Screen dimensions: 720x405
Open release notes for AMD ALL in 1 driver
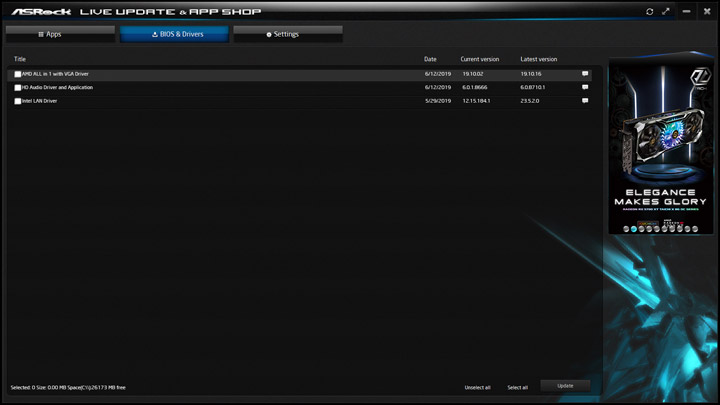[x=585, y=73]
